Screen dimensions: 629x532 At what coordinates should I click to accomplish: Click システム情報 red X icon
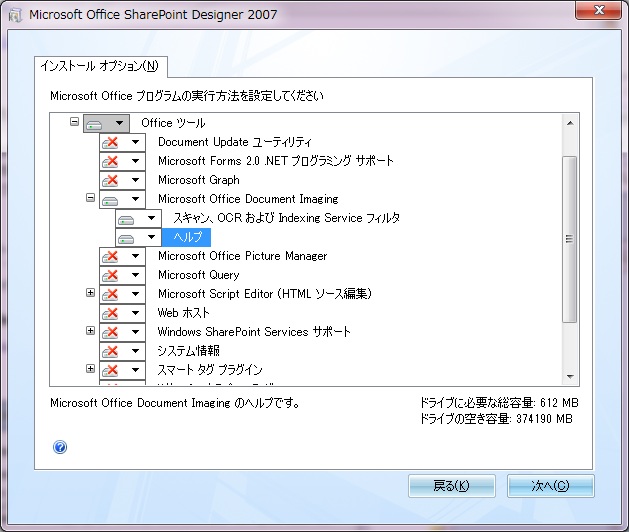point(111,351)
